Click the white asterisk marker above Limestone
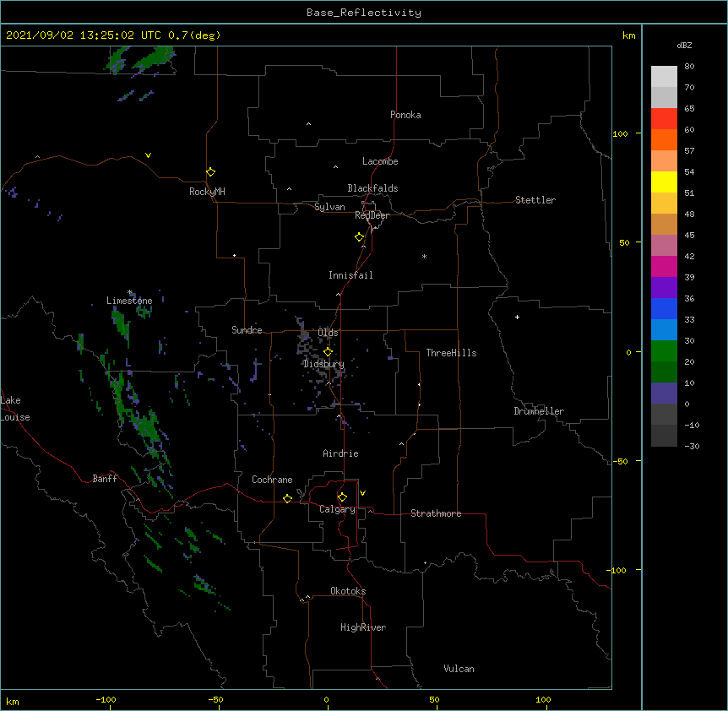Screen dimensions: 728x711 click(x=130, y=292)
